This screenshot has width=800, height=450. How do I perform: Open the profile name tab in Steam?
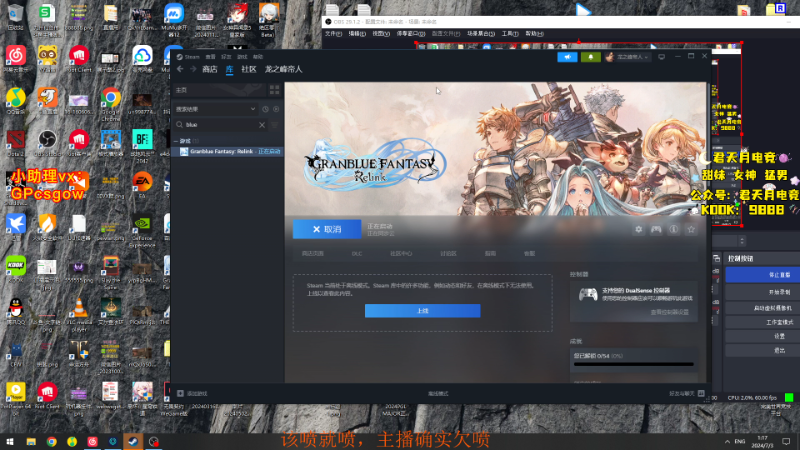(283, 69)
